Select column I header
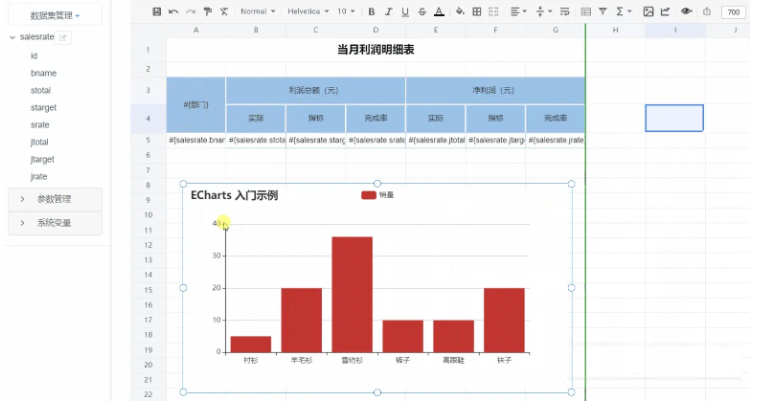Image resolution: width=762 pixels, height=402 pixels. [x=675, y=30]
